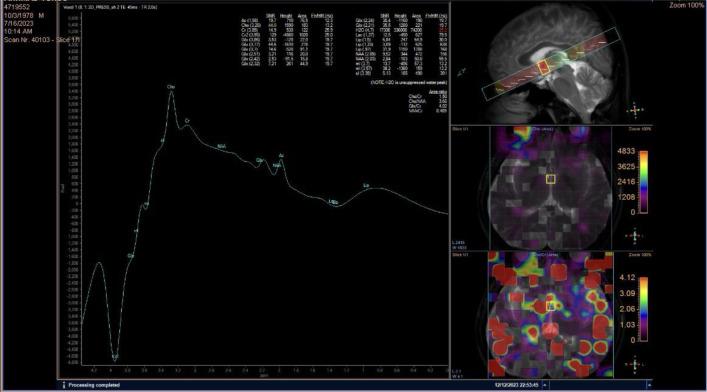This screenshot has width=707, height=392.
Task: Click the 2416 color scale value
Action: [626, 181]
